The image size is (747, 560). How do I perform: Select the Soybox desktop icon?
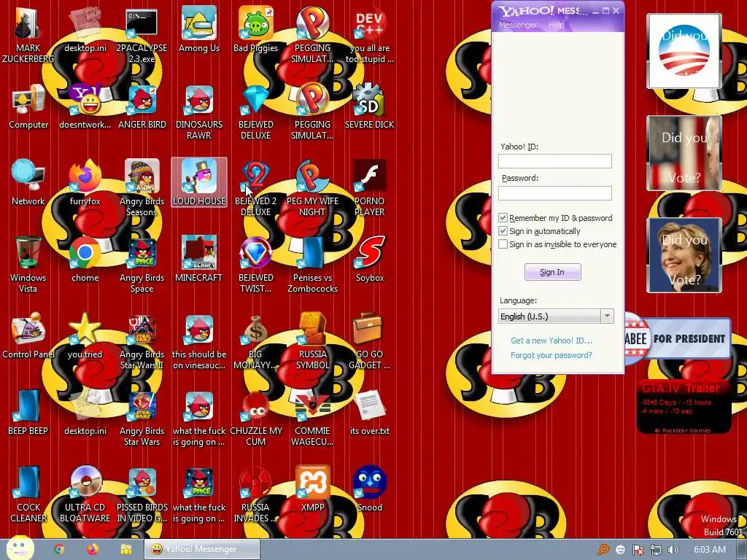[370, 260]
